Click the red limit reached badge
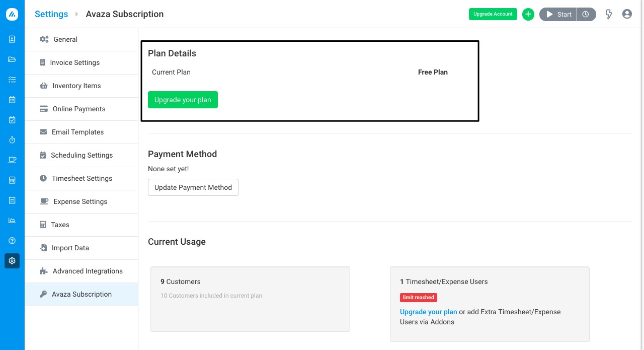This screenshot has width=644, height=350. (x=419, y=297)
